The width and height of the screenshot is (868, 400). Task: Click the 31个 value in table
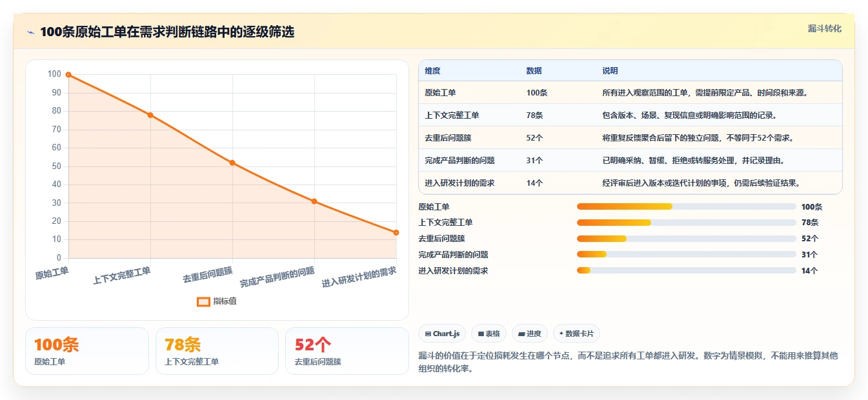(534, 161)
